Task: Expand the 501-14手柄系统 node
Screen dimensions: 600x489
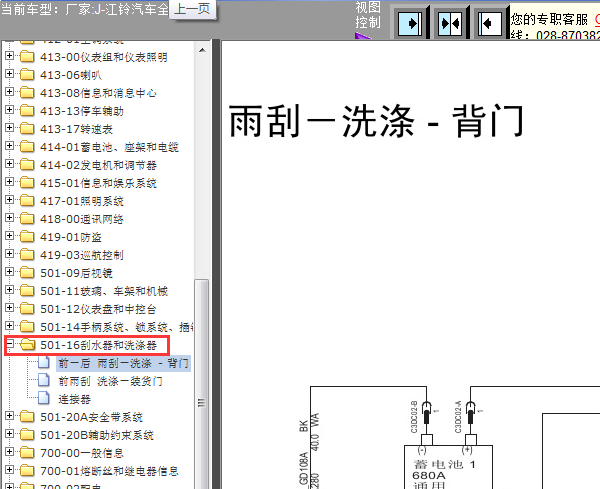Action: tap(9, 326)
